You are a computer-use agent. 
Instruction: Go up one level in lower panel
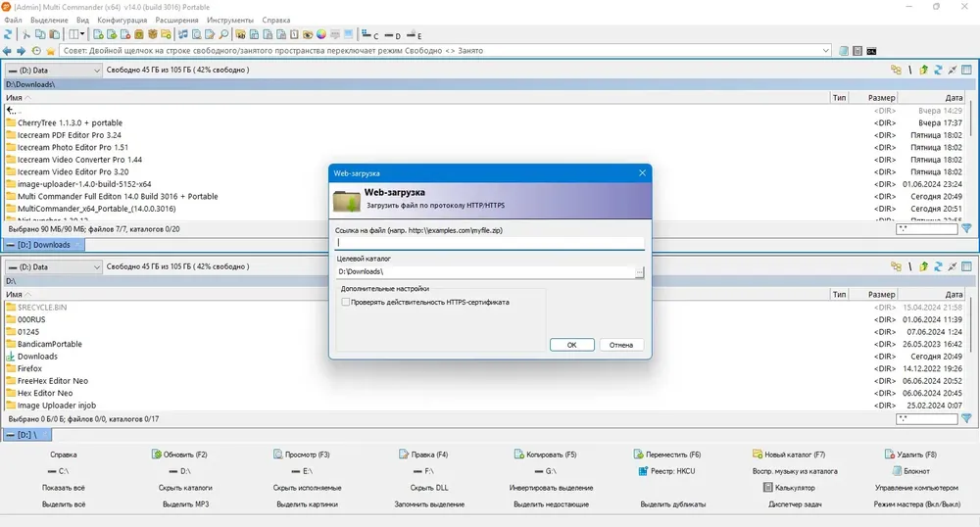tap(924, 266)
